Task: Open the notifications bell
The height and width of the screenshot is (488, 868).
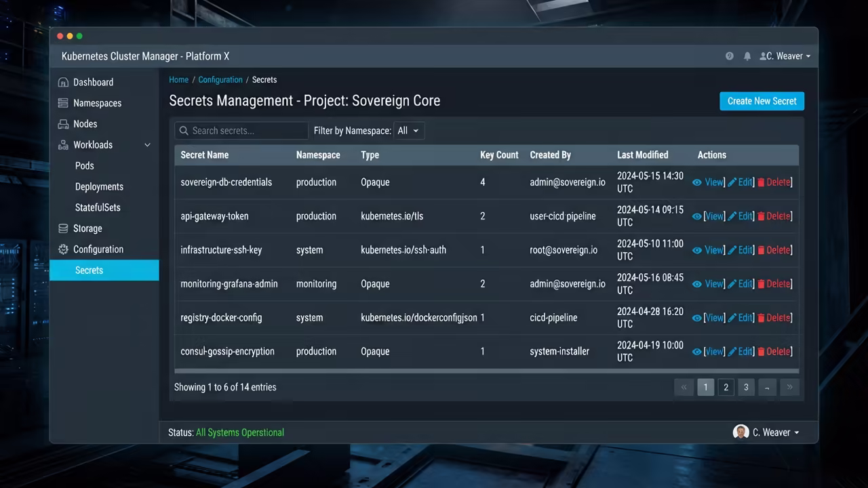Action: point(747,56)
